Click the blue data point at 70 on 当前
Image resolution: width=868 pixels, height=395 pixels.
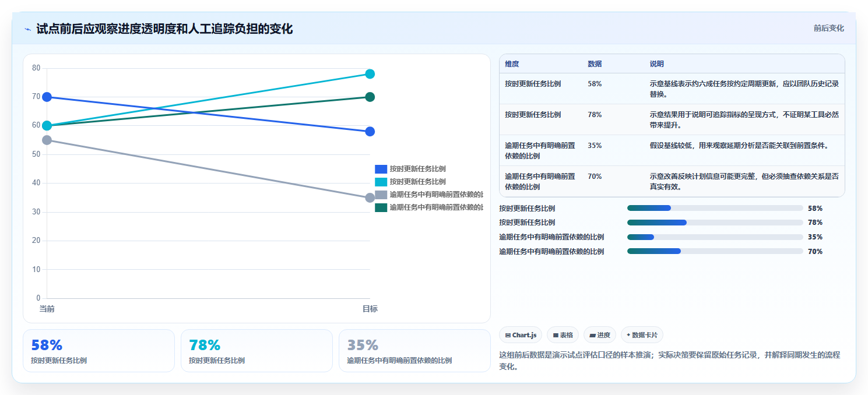[x=47, y=97]
